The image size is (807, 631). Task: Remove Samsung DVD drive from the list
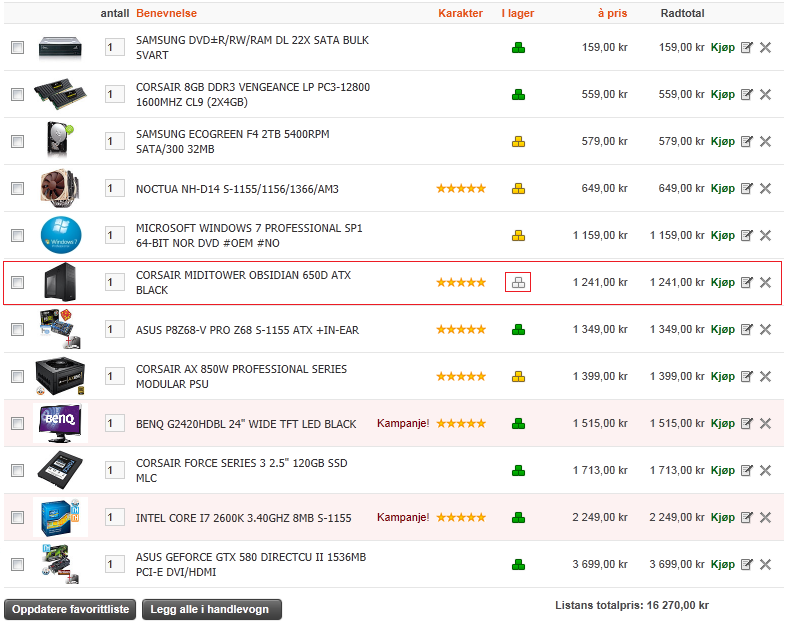(x=765, y=48)
